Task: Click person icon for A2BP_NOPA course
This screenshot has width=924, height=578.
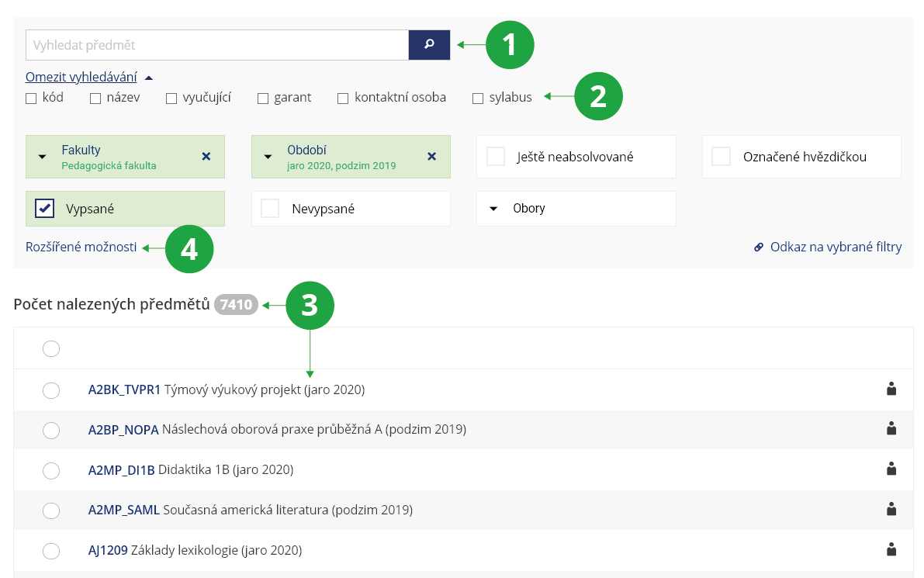Action: coord(891,428)
